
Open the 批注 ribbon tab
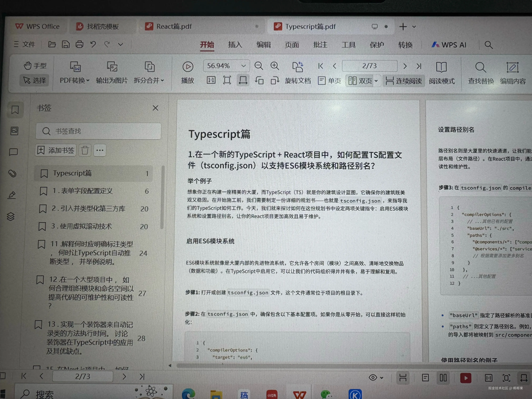pyautogui.click(x=320, y=45)
